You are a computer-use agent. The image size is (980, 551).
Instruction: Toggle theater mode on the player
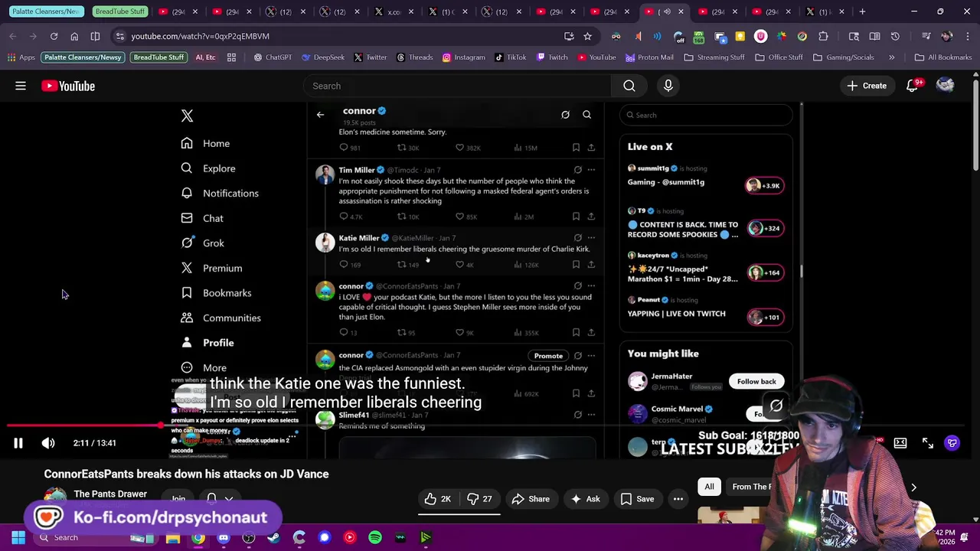coord(900,443)
